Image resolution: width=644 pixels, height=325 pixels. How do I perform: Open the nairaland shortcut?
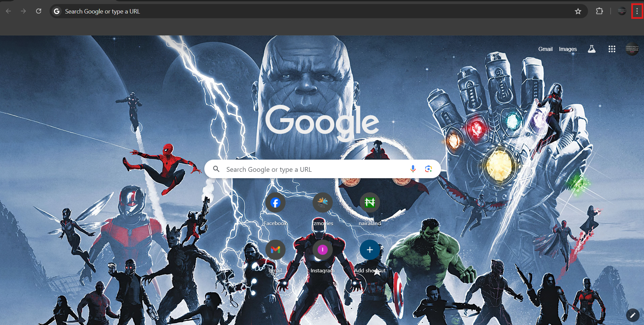pyautogui.click(x=370, y=209)
